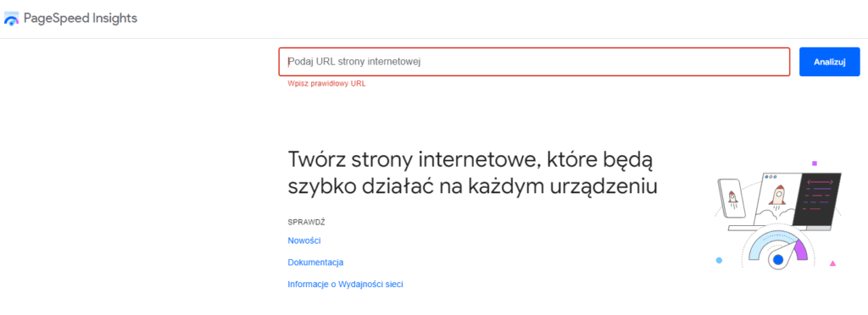Click the rocket and speed gauge illustration
The height and width of the screenshot is (315, 868).
pos(778,215)
